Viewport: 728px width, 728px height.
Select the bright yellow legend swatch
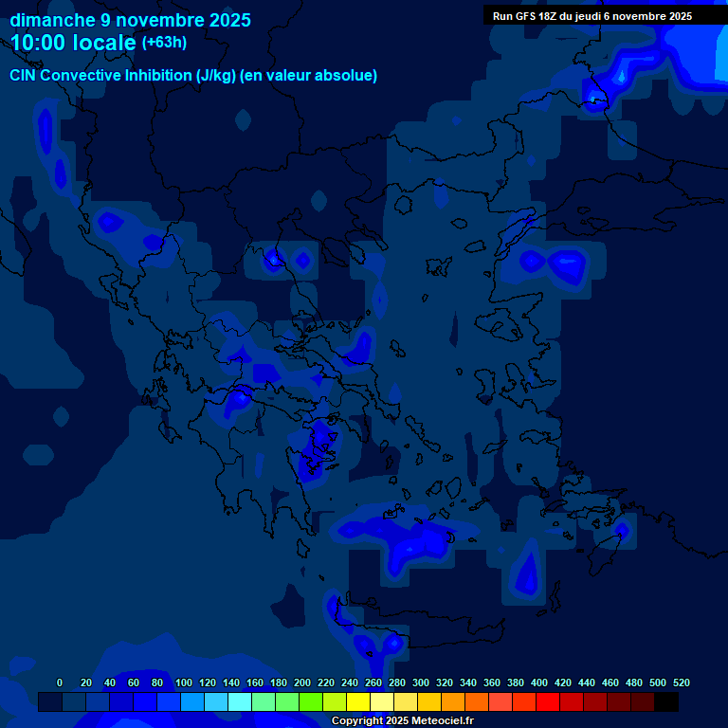tap(358, 702)
